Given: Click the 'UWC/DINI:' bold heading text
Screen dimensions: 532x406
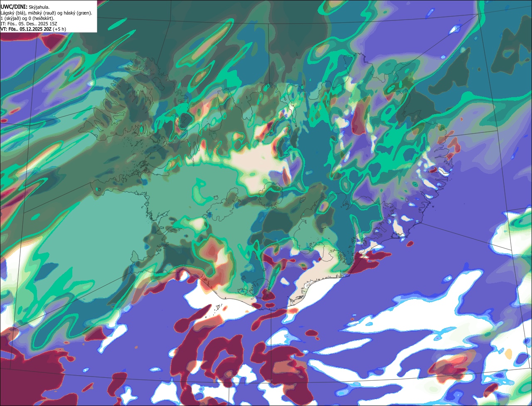Looking at the screenshot, I should (14, 7).
